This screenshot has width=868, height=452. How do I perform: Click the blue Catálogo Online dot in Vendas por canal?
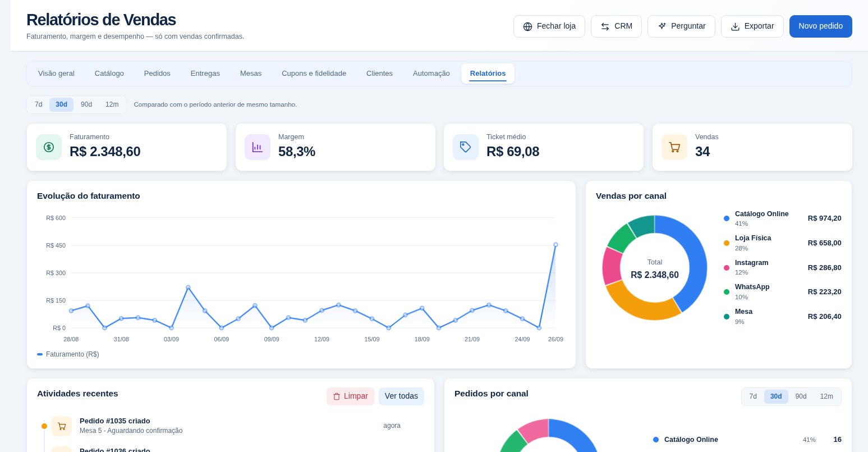727,218
